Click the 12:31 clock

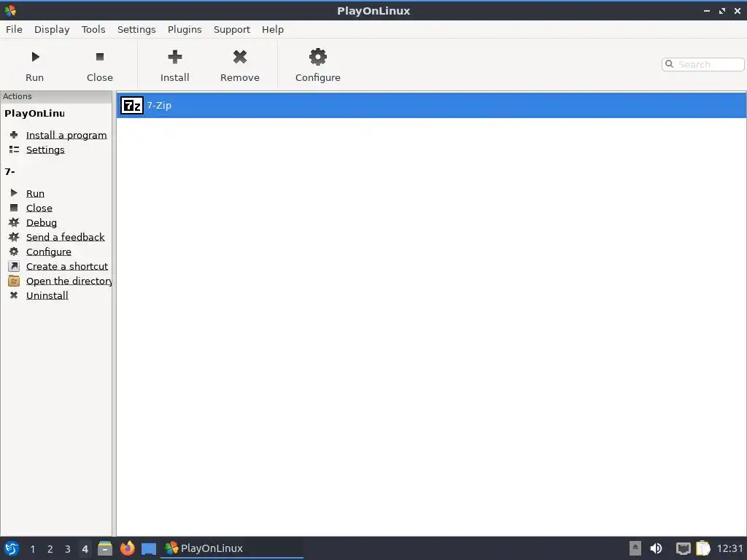click(x=729, y=548)
